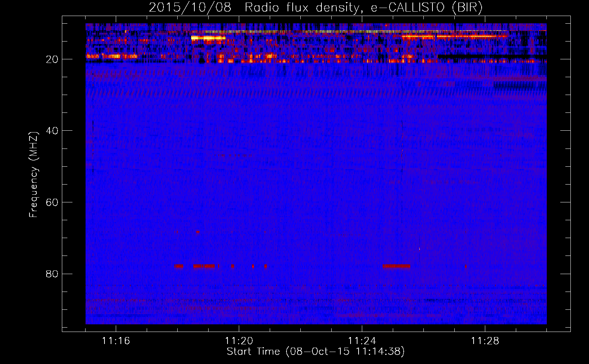Click the 80 frequency tick label
Image resolution: width=589 pixels, height=364 pixels.
click(x=52, y=274)
